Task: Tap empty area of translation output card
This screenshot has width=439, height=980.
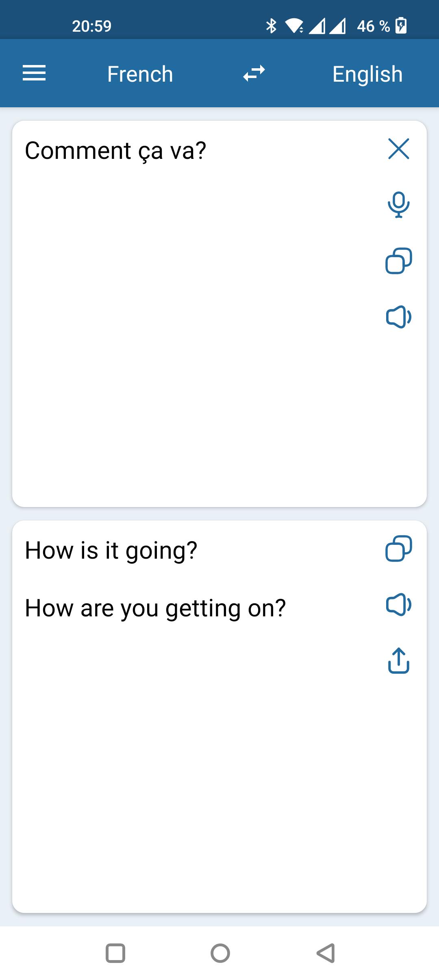Action: (195, 772)
